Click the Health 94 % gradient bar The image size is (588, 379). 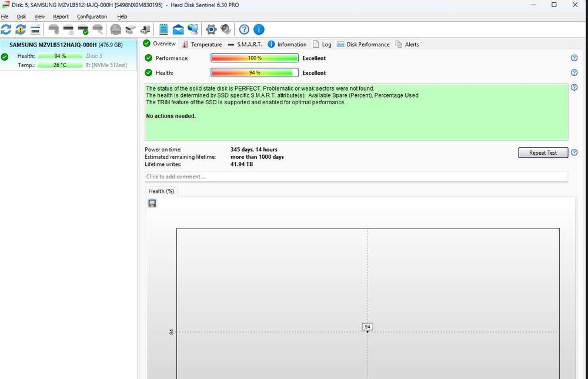tap(255, 72)
